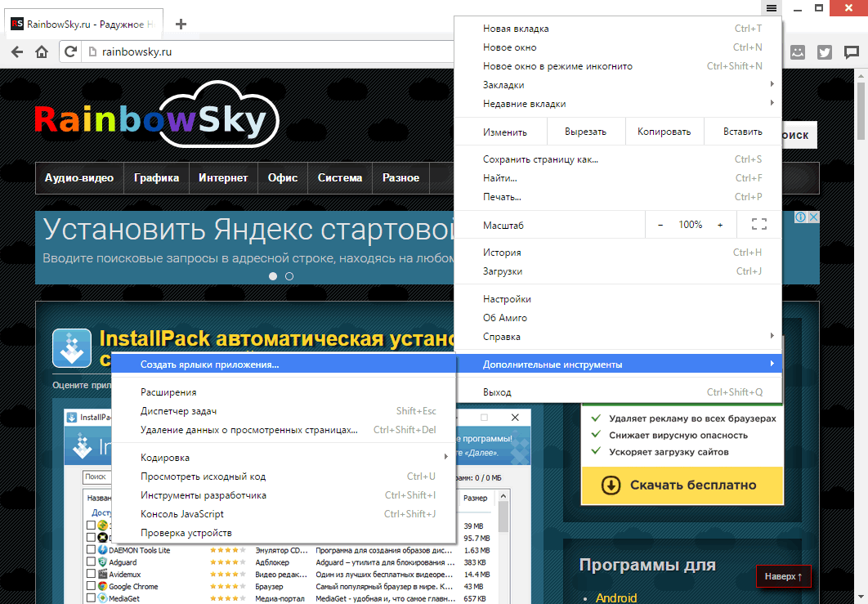
Task: Tick the Google Chrome checkbox
Action: (92, 586)
